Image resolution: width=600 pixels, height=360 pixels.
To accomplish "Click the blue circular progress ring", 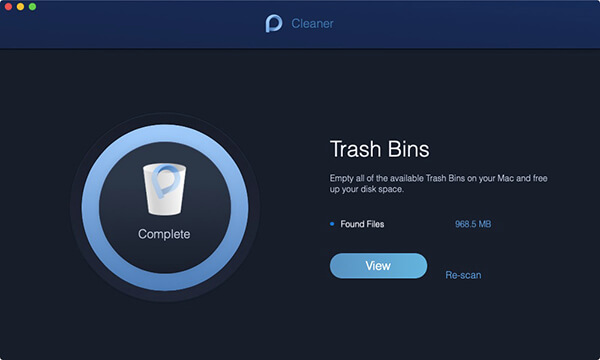I will (165, 133).
